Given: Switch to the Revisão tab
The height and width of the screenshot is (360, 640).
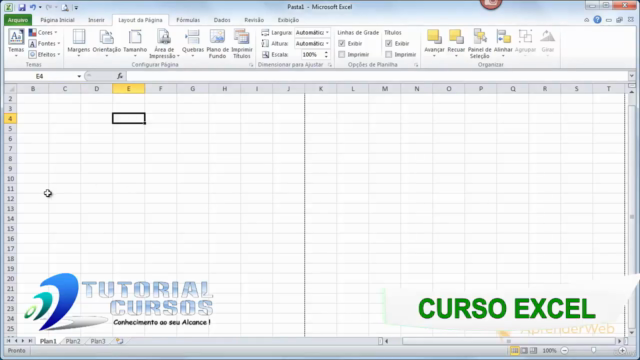Looking at the screenshot, I should tap(254, 20).
